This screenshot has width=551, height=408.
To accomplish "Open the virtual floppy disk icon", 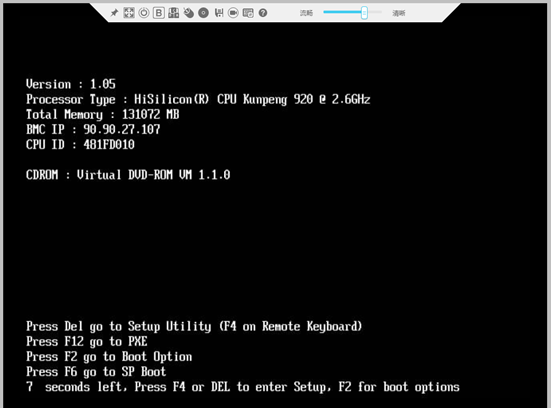I will [x=219, y=13].
